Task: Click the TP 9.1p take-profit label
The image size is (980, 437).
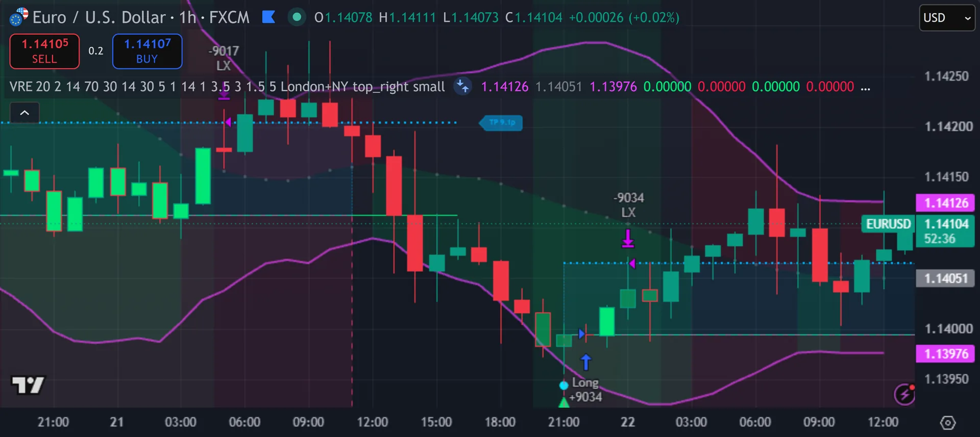Action: pyautogui.click(x=502, y=122)
